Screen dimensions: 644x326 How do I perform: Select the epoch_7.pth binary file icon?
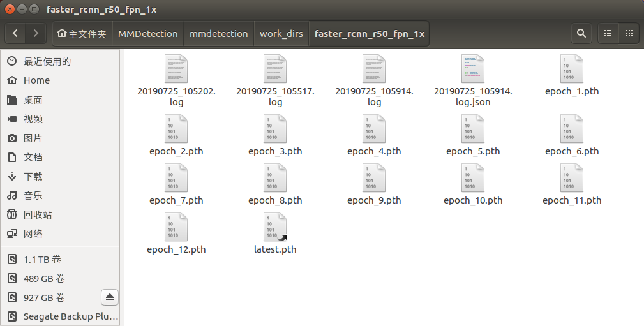176,178
